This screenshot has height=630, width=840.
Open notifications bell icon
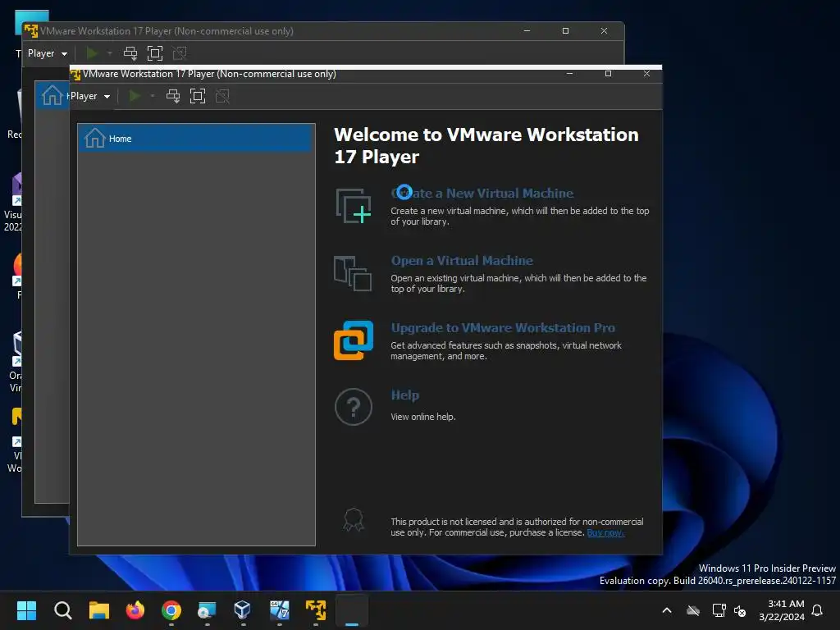click(817, 610)
